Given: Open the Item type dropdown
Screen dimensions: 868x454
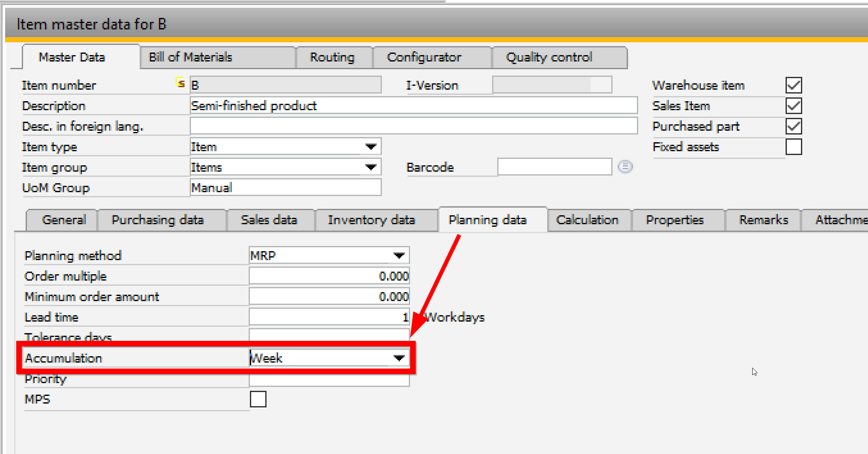Looking at the screenshot, I should click(x=371, y=146).
